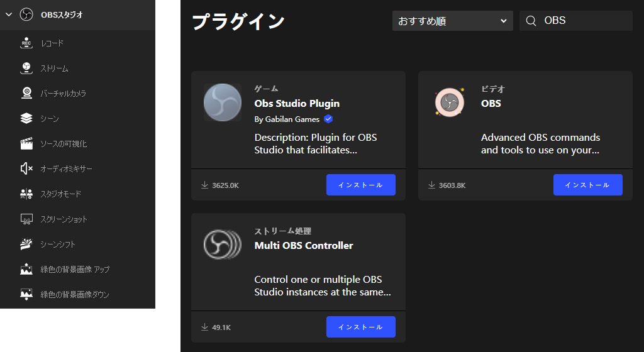644x352 pixels.
Task: Open the Multi OBS Controller title
Action: pos(304,245)
